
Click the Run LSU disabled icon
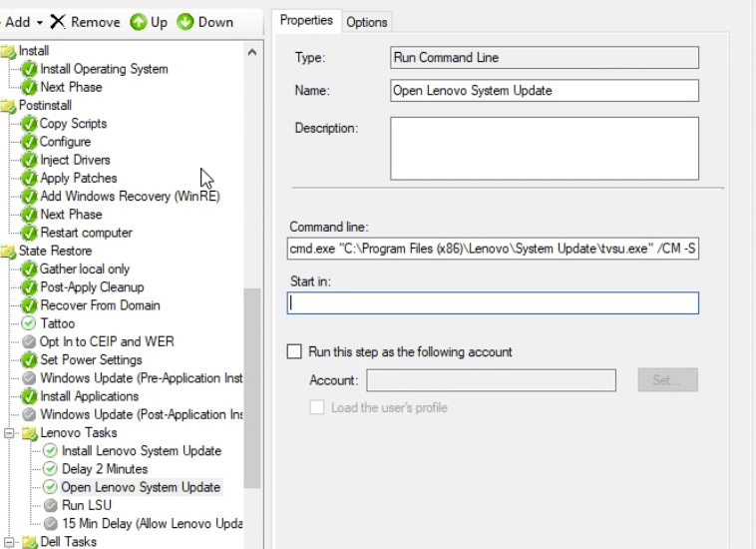[x=51, y=506]
